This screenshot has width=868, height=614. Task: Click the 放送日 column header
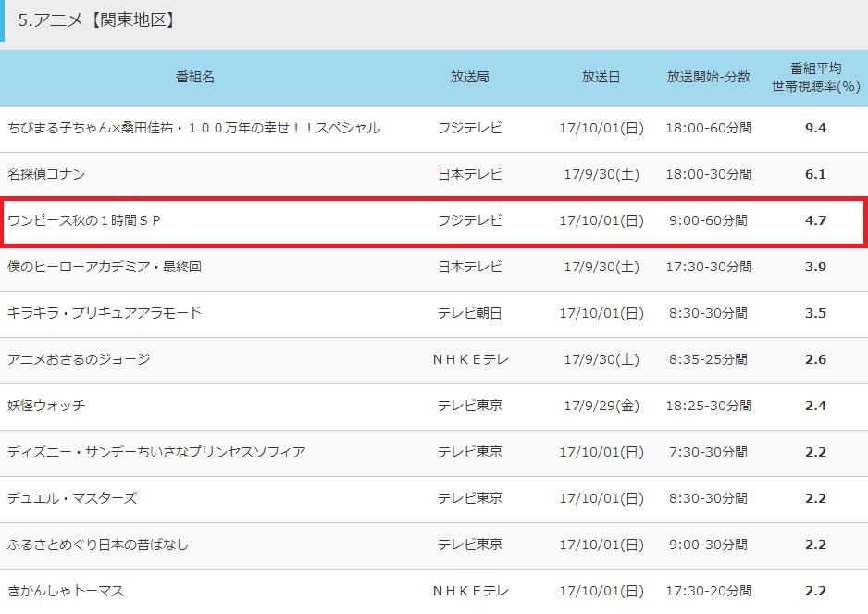601,77
